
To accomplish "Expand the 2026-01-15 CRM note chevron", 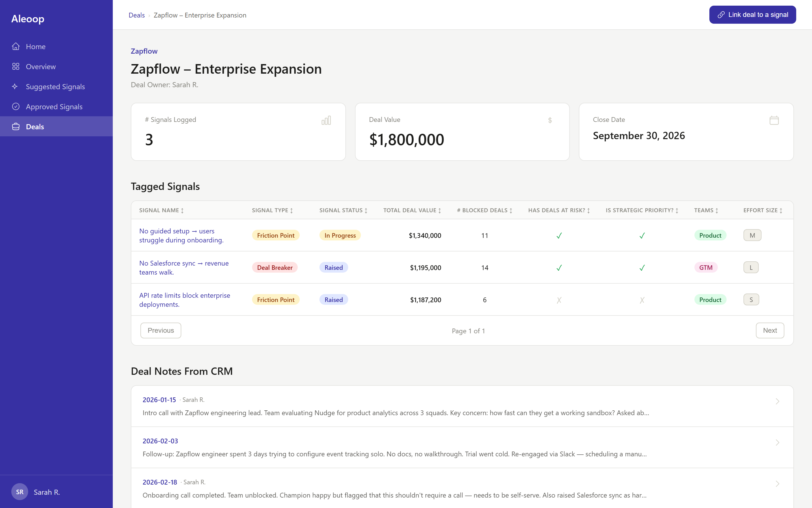I will pyautogui.click(x=777, y=402).
